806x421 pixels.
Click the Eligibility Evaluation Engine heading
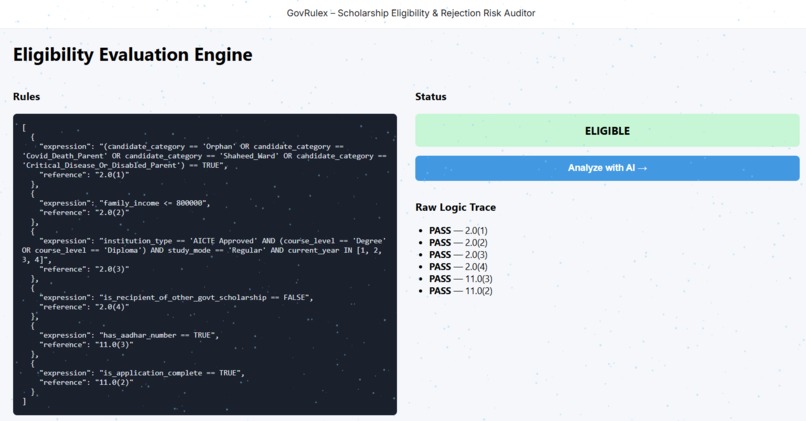(x=133, y=54)
